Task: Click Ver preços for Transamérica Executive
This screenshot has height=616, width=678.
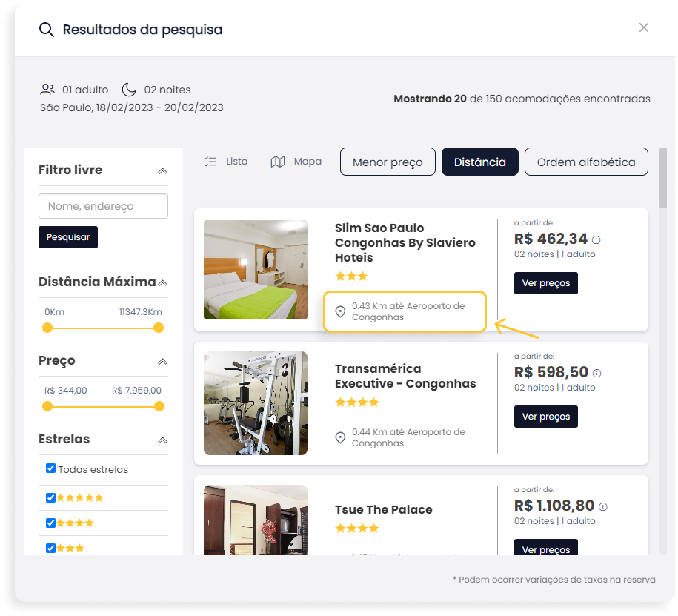Action: 545,416
